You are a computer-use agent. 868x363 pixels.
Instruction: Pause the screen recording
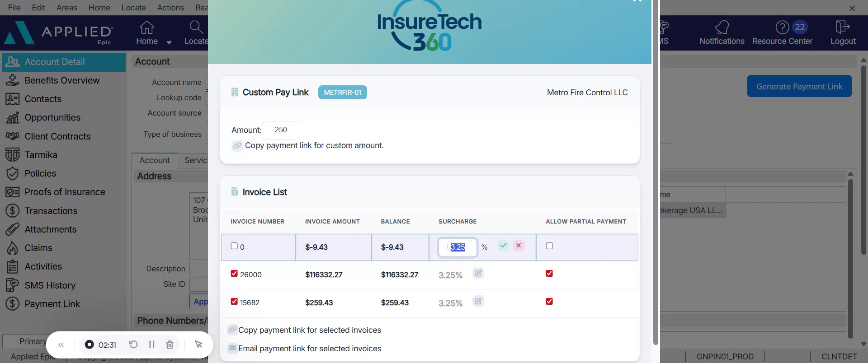tap(151, 344)
